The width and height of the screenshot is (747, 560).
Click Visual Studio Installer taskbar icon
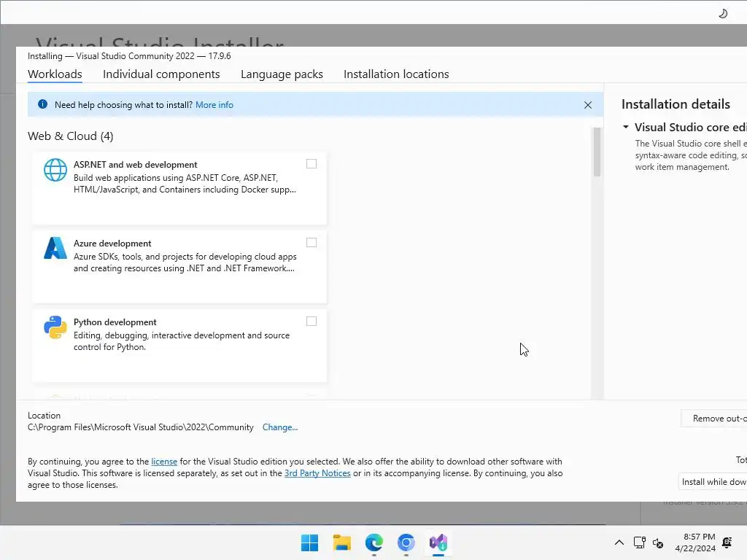tap(438, 542)
